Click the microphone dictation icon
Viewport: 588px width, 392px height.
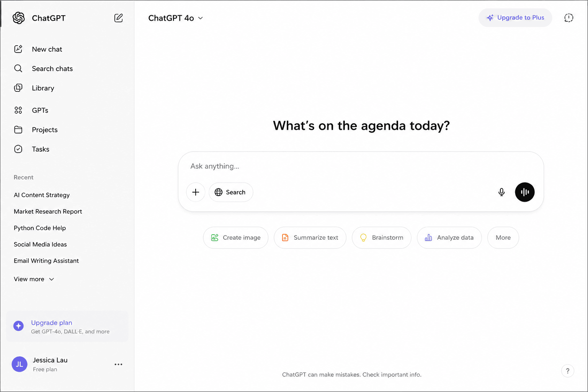tap(501, 192)
